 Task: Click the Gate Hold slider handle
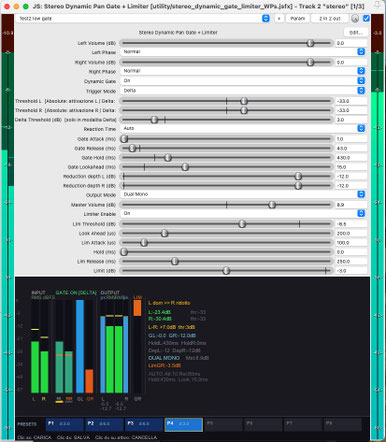point(168,157)
